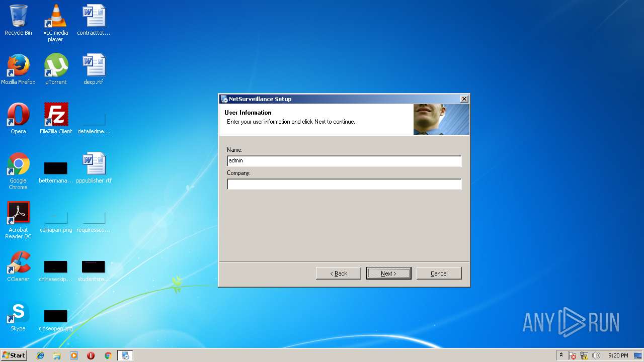Select the bettermana file icon

pos(55,172)
